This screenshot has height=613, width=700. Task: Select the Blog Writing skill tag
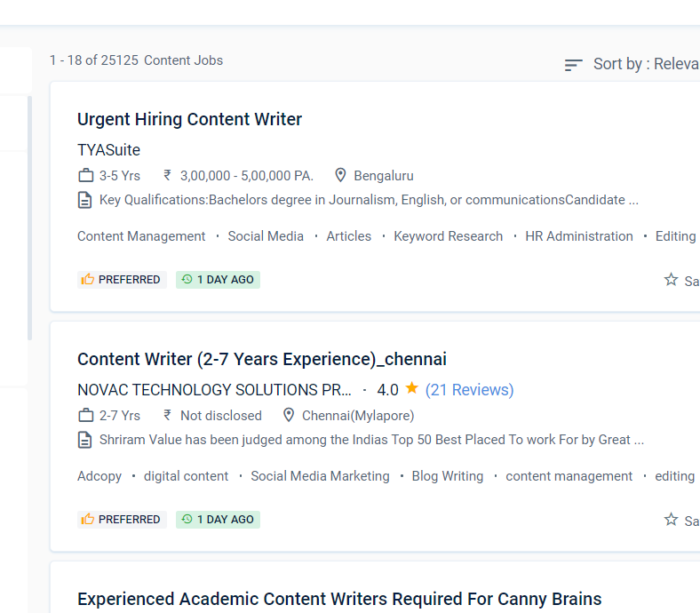click(x=448, y=476)
